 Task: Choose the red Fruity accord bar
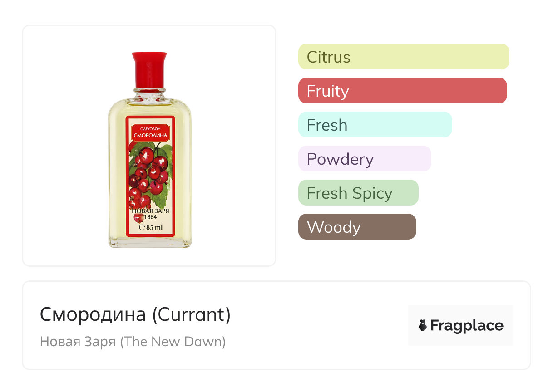click(x=402, y=91)
